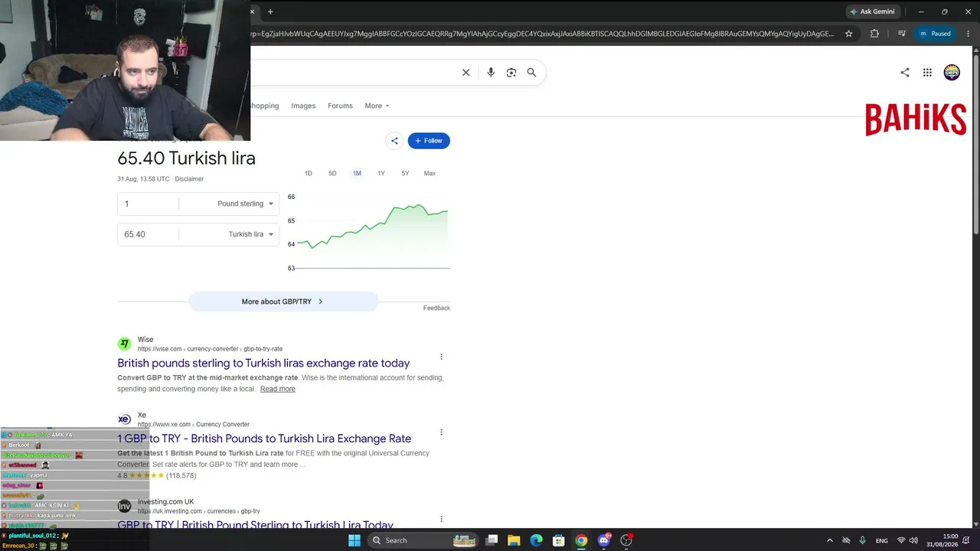Focus the Chrome address bar URL
The width and height of the screenshot is (980, 551).
(541, 34)
